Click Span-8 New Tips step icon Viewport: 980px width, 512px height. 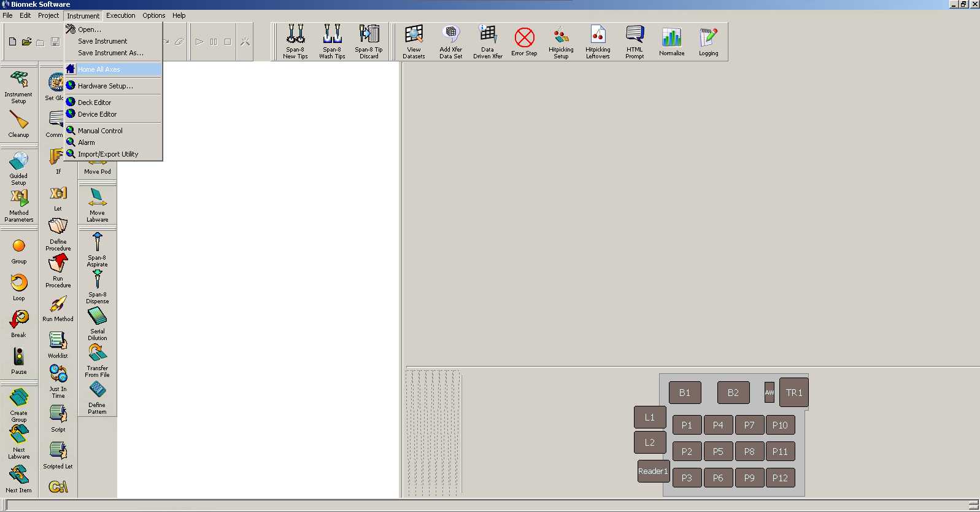click(295, 42)
